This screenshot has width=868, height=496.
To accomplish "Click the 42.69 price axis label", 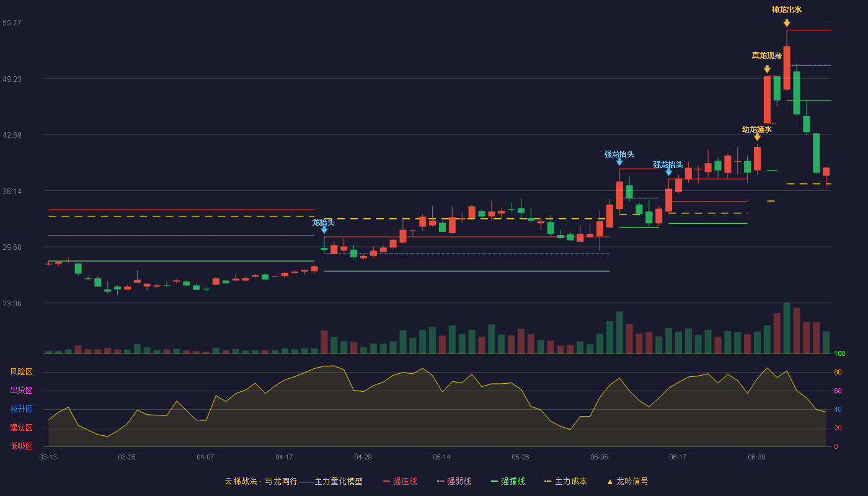I will pyautogui.click(x=12, y=135).
